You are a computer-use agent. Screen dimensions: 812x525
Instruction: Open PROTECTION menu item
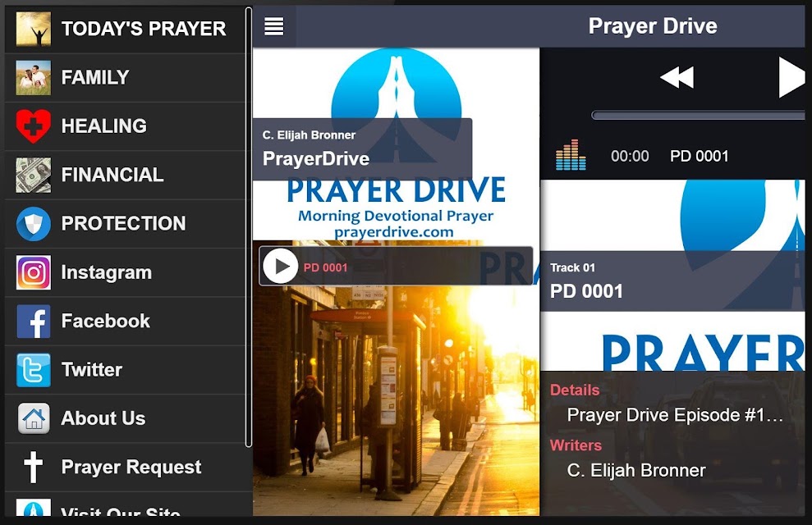[125, 224]
